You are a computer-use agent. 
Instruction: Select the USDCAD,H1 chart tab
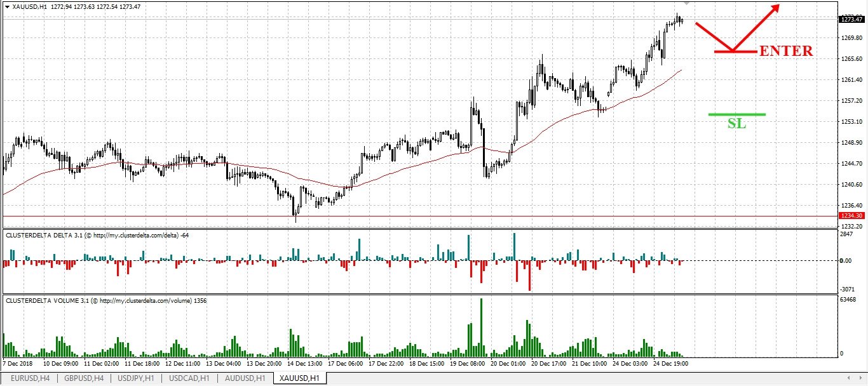point(189,379)
